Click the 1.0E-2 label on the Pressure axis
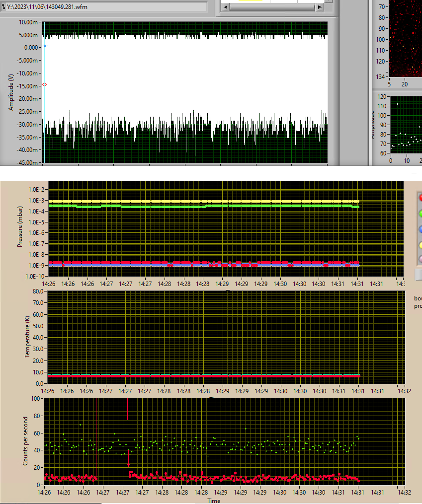The image size is (422, 504). pyautogui.click(x=36, y=190)
